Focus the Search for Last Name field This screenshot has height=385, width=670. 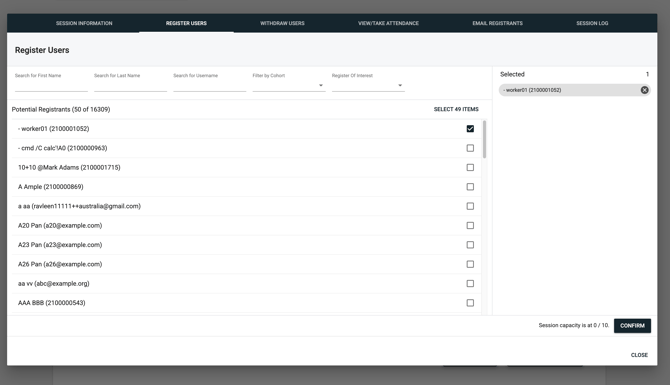130,85
